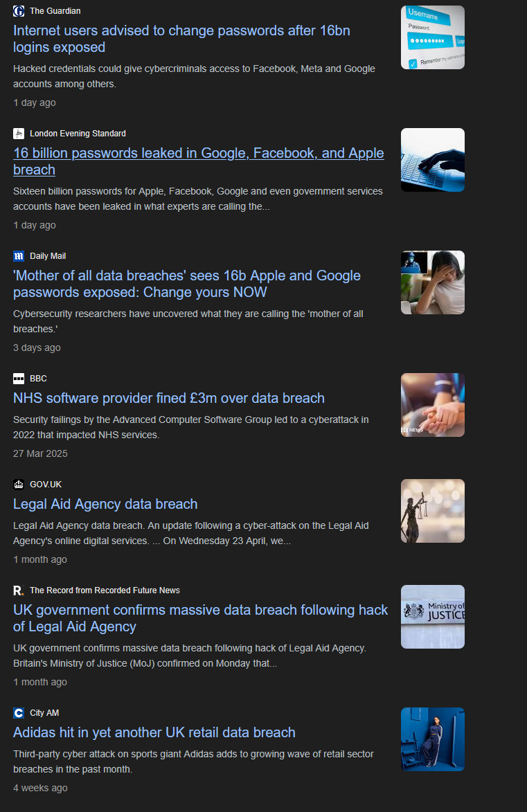This screenshot has height=812, width=527.
Task: Open UK government confirms massive data breach article
Action: coord(200,618)
